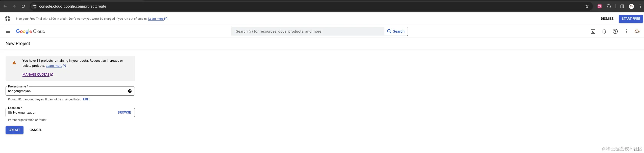Open the help question mark in header
Viewport: 644px width, 153px height.
click(615, 31)
